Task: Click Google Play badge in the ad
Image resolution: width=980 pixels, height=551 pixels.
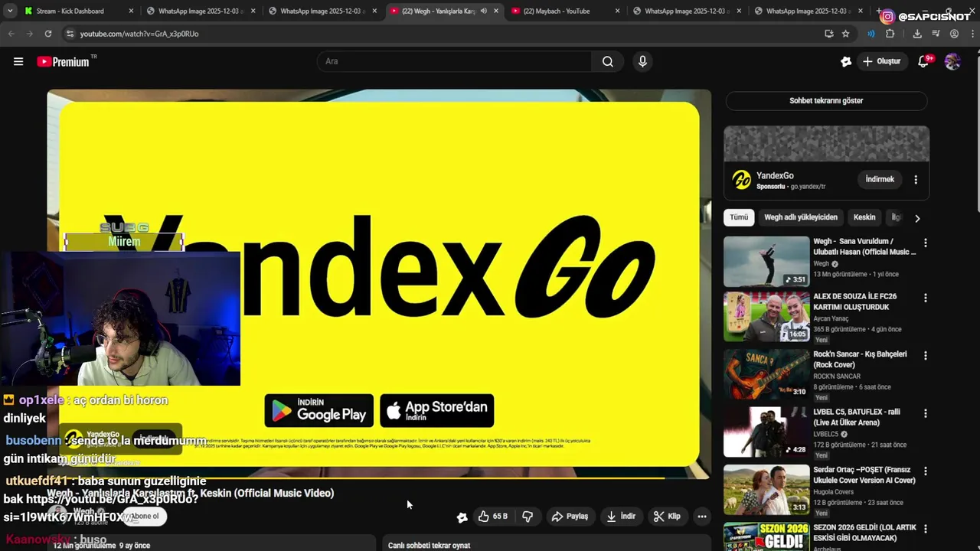Action: coord(319,410)
